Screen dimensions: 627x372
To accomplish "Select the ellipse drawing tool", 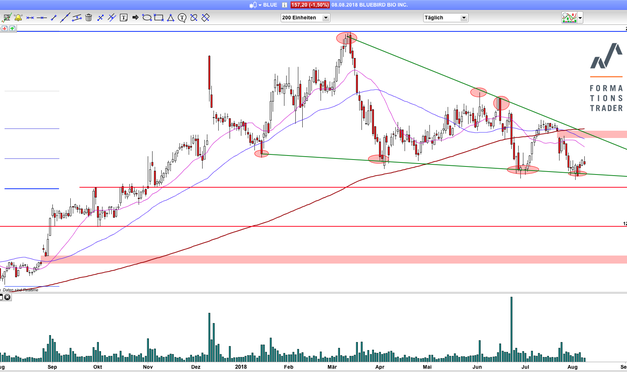I will [x=147, y=18].
